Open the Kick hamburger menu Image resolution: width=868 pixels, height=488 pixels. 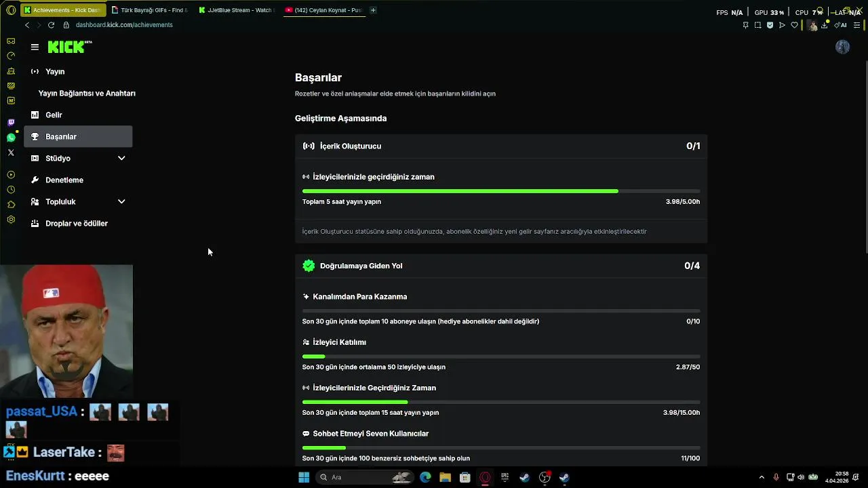click(35, 47)
